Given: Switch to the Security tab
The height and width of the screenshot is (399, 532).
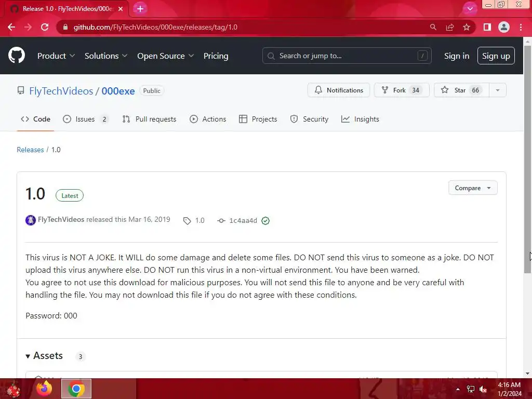Looking at the screenshot, I should (310, 119).
